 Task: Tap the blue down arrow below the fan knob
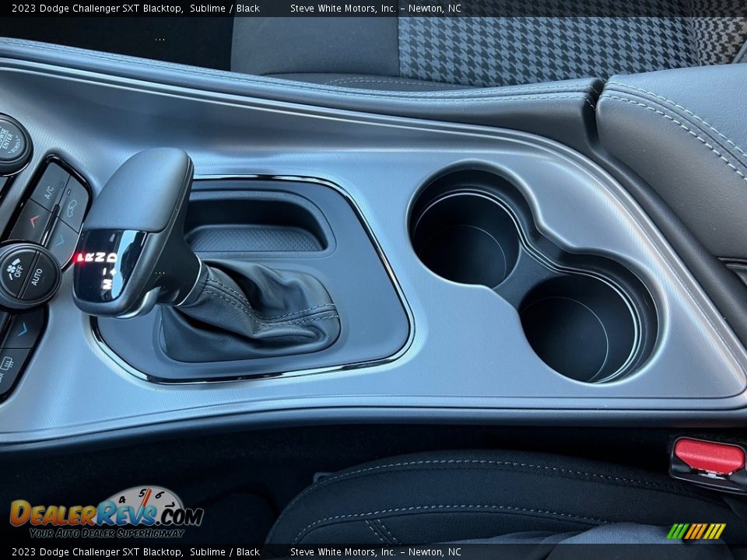(22, 328)
